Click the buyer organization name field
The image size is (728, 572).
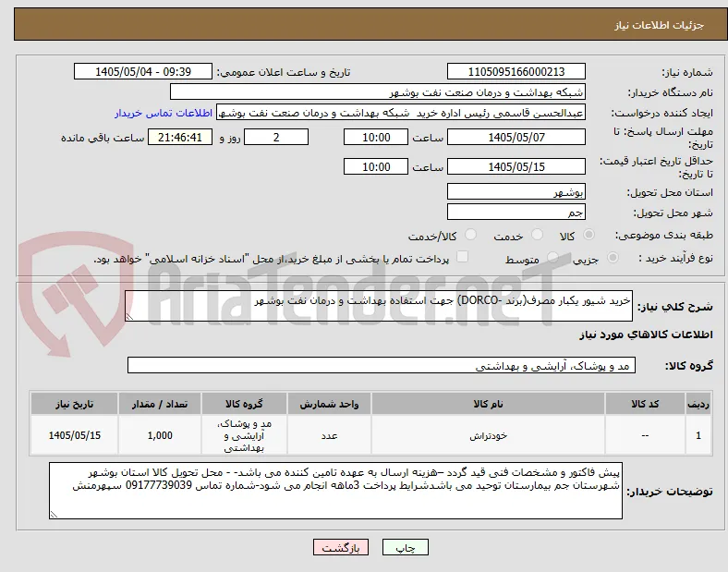[378, 91]
